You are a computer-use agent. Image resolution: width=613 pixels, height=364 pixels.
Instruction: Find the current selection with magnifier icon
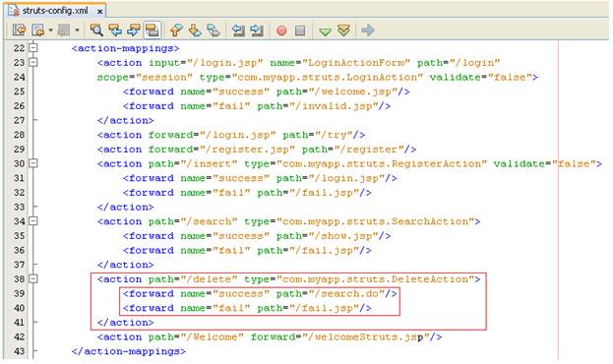click(96, 30)
